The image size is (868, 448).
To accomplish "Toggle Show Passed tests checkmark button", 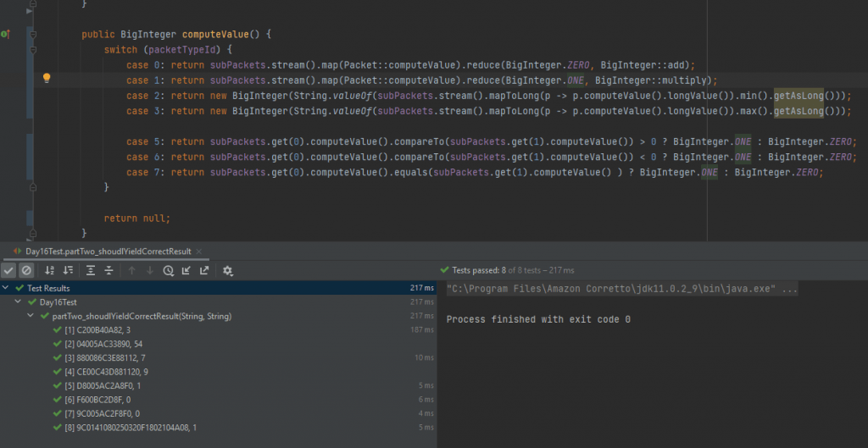I will point(8,270).
